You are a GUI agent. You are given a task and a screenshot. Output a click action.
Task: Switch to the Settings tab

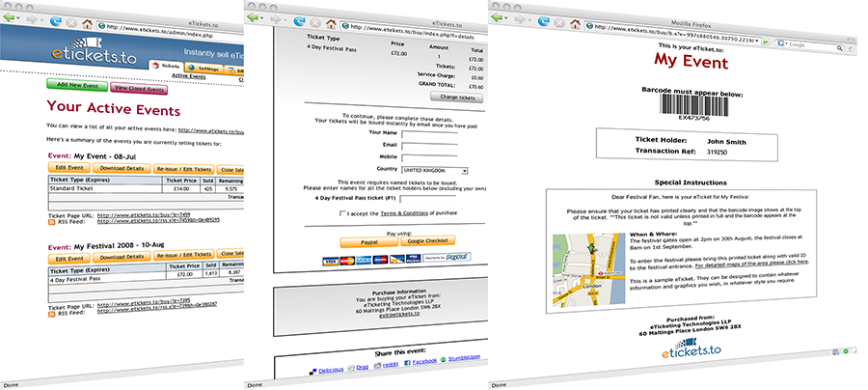(x=204, y=69)
